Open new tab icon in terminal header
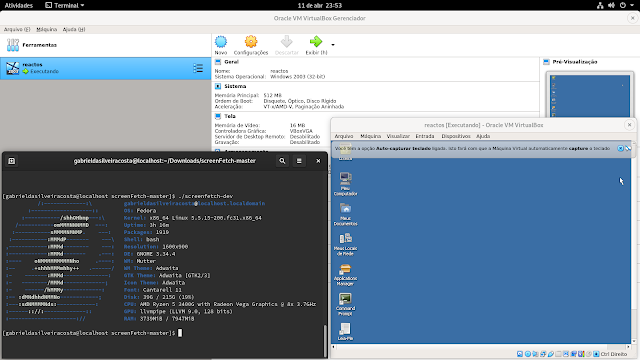640x360 pixels. [x=11, y=161]
